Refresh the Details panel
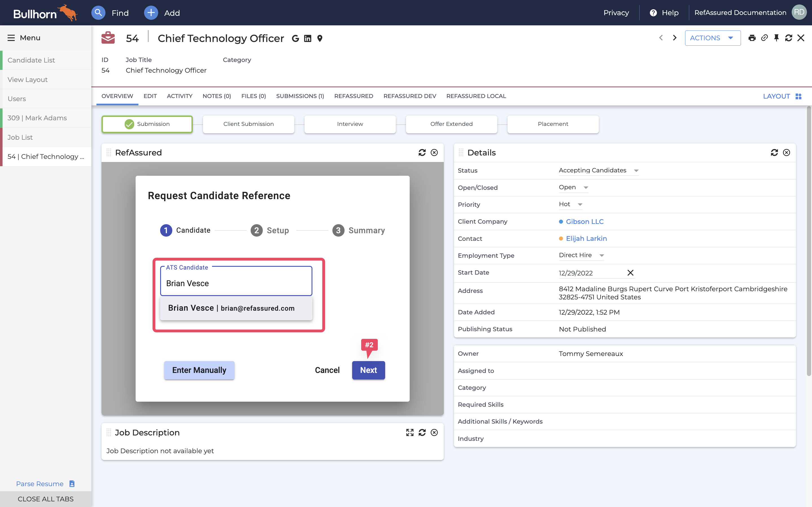Viewport: 812px width, 507px height. click(x=775, y=153)
